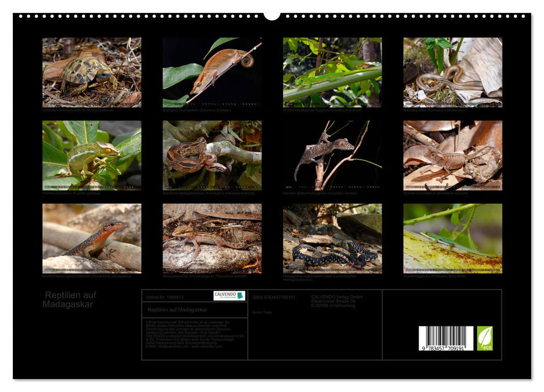Select the red-headed plated lizard photo

(92, 238)
